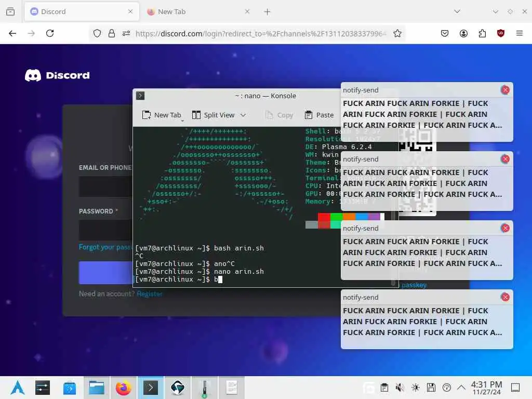
Task: Click Paste in the Konsole toolbar
Action: (x=319, y=115)
